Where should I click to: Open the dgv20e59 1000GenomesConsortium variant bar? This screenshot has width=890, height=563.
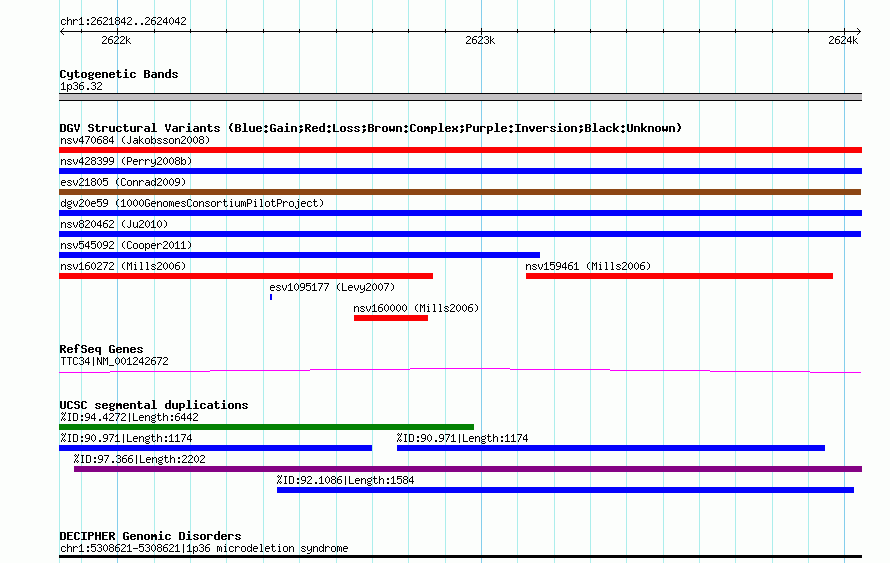(x=460, y=213)
